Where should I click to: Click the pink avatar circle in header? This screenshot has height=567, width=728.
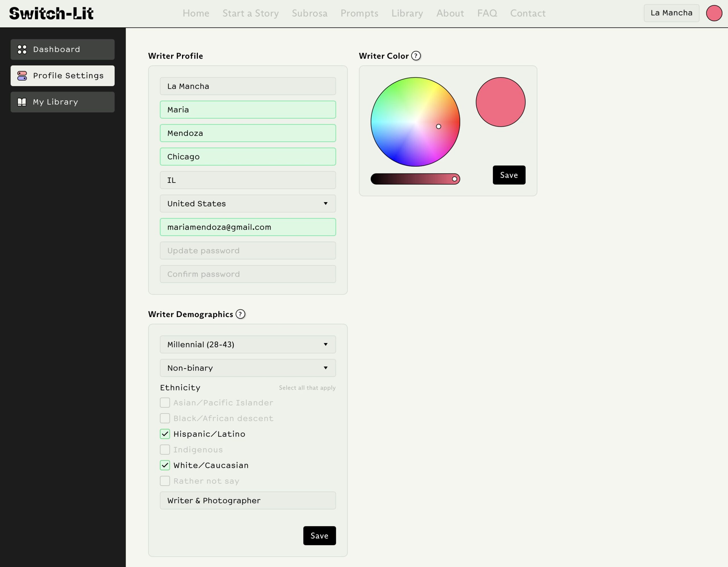[x=714, y=13]
